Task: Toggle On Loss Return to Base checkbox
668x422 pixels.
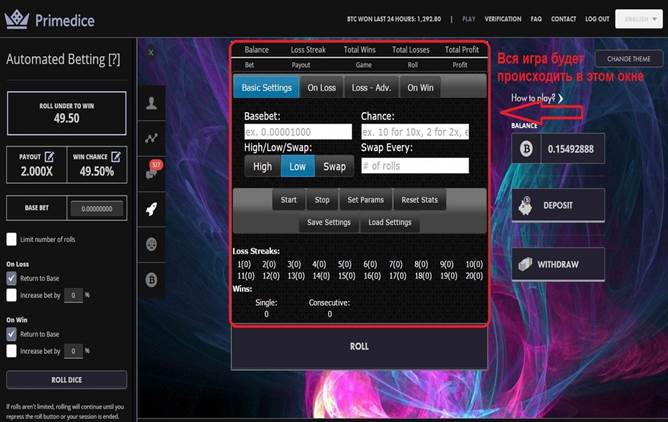Action: pyautogui.click(x=12, y=278)
